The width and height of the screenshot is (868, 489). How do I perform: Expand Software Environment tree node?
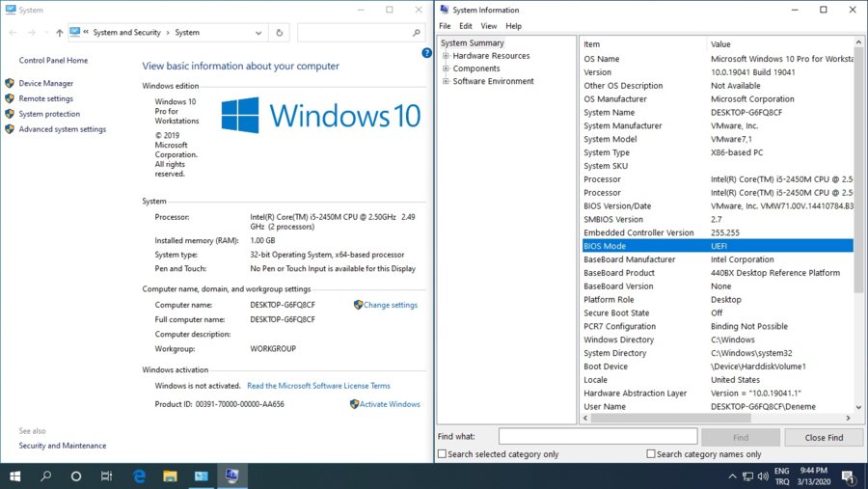446,81
